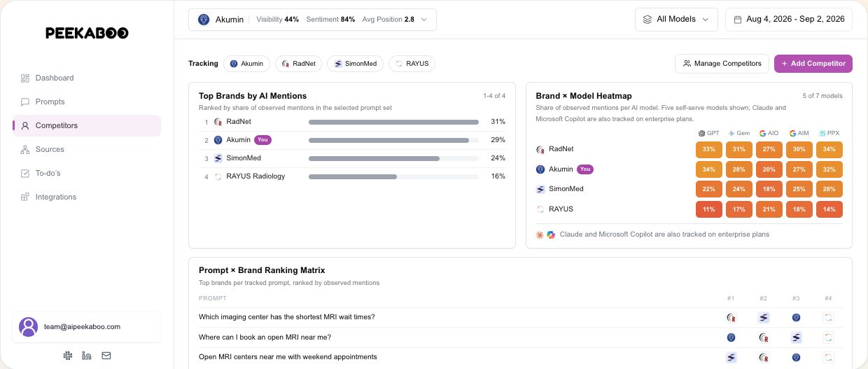
Task: Select the Competitors sidebar item
Action: click(87, 125)
